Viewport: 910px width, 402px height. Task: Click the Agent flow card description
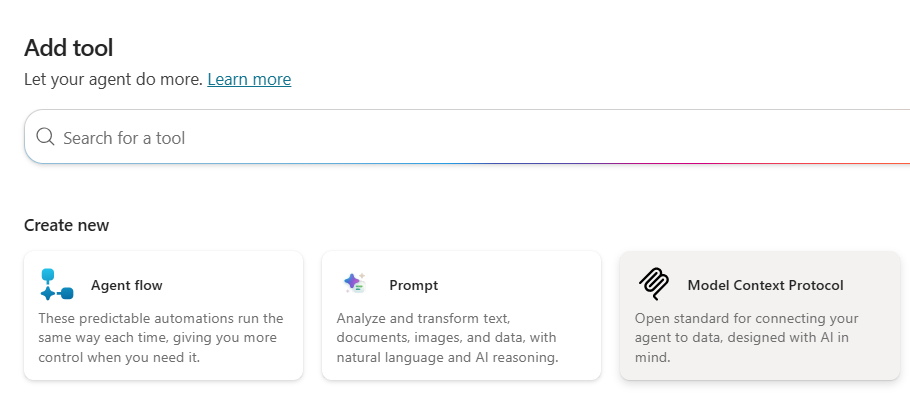click(160, 338)
